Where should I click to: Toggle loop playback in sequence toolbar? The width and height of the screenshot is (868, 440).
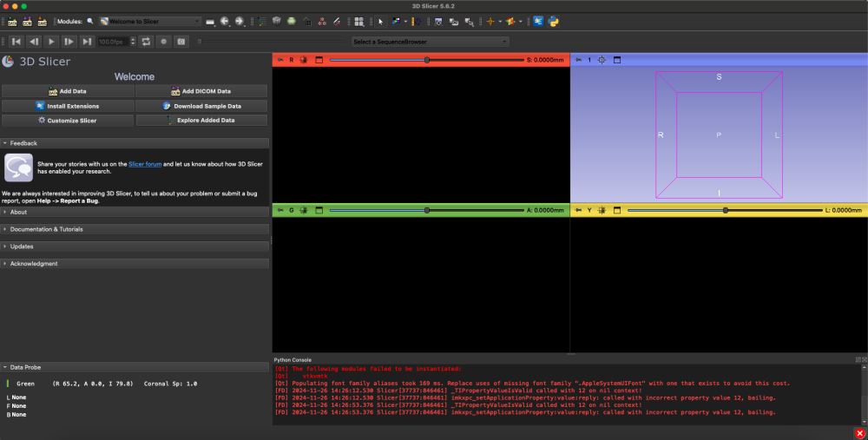[145, 41]
